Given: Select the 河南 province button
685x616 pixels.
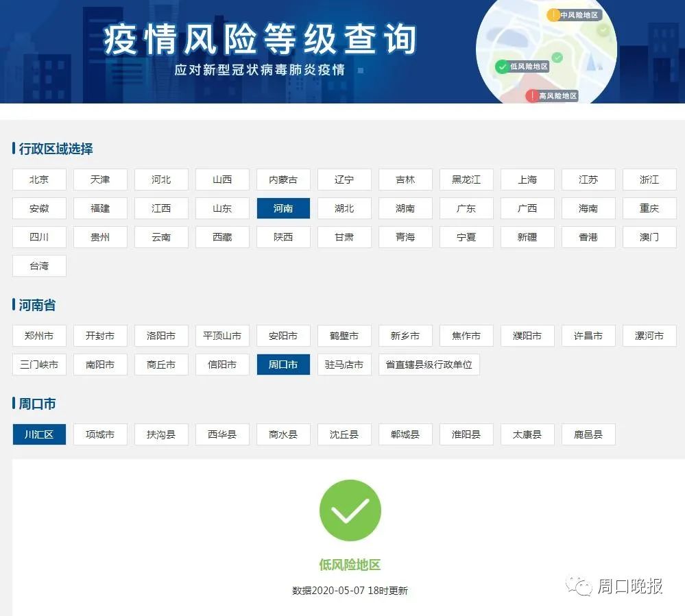Looking at the screenshot, I should point(283,208).
